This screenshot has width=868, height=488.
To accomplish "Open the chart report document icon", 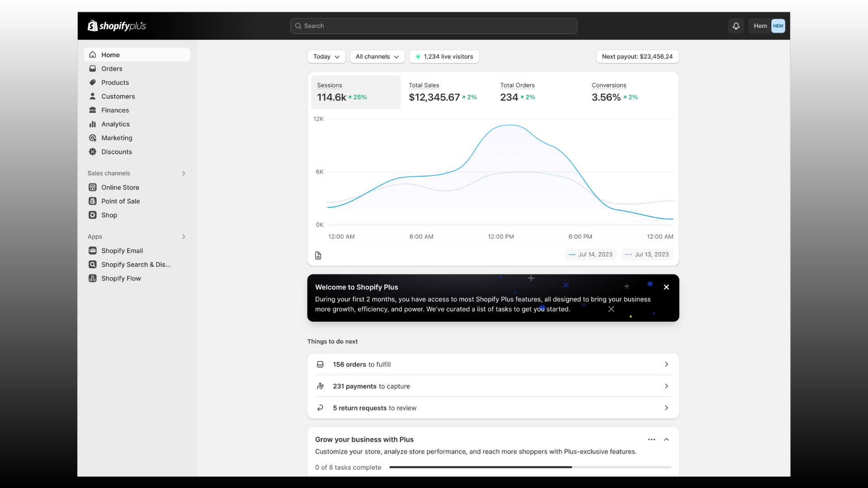I will 318,255.
